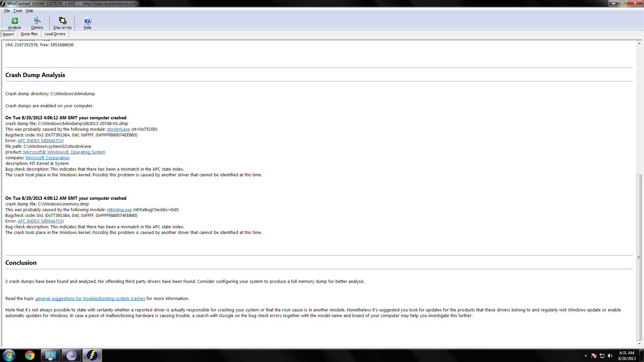This screenshot has height=362, width=644.
Task: Open the Tools menu
Action: tap(18, 11)
